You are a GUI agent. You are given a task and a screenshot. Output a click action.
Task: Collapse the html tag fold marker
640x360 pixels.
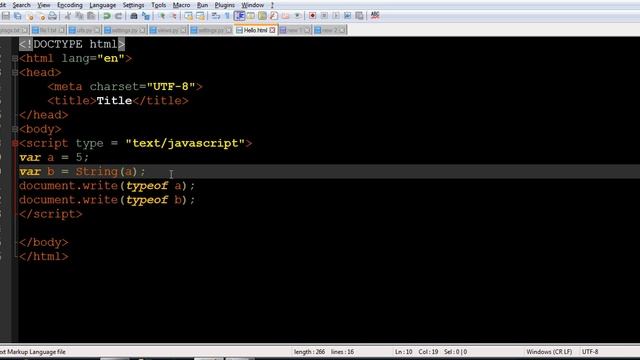click(15, 58)
